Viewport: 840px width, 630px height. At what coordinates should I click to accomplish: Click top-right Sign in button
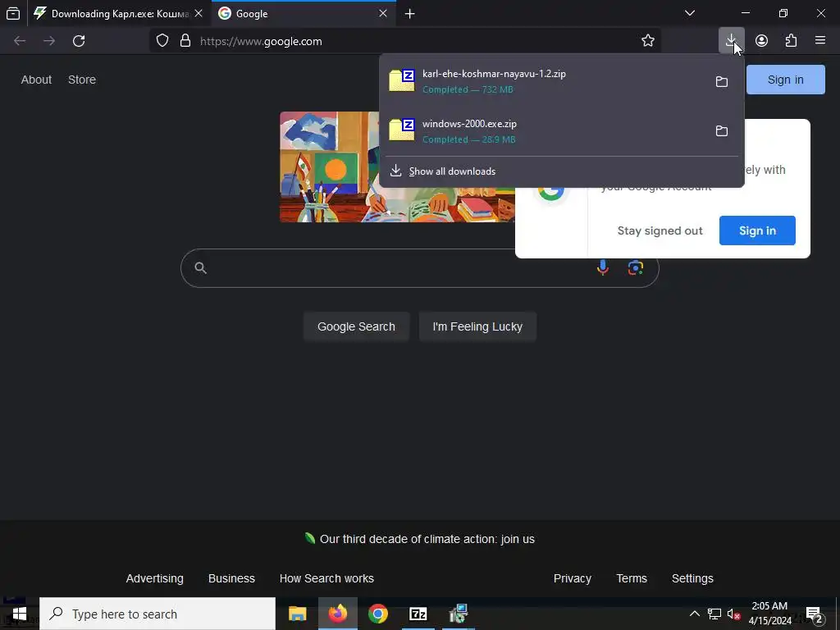coord(785,80)
